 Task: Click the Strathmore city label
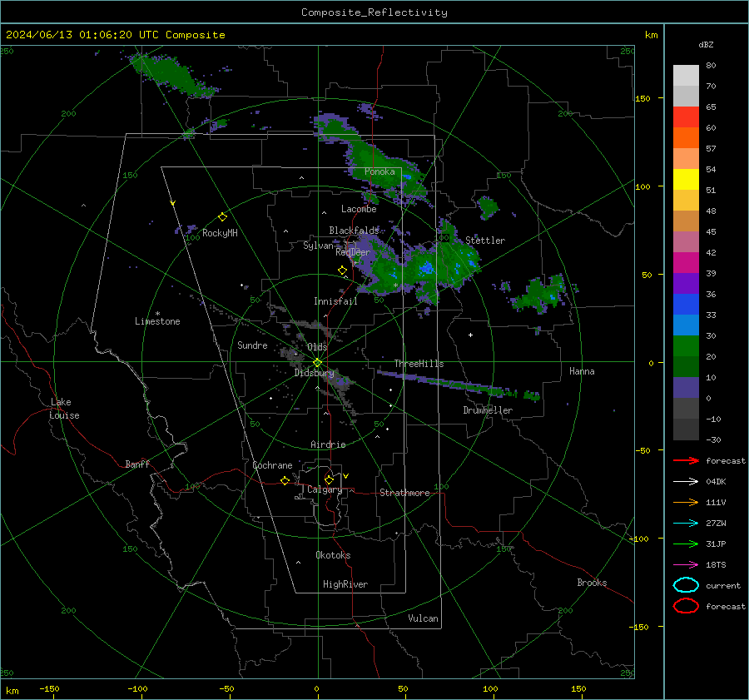pyautogui.click(x=404, y=493)
